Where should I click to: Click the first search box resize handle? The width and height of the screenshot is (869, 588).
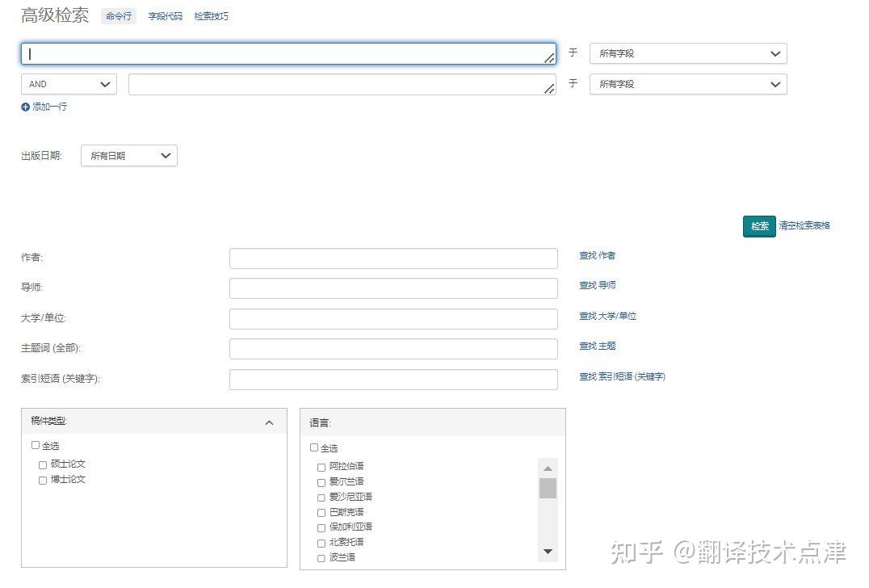pos(549,57)
